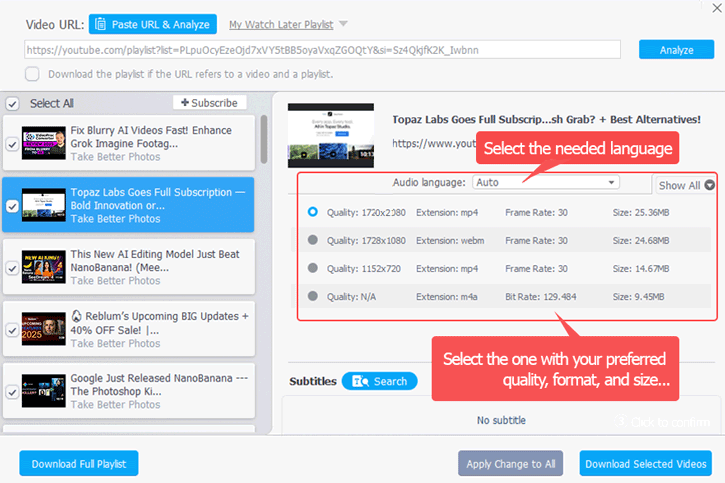
Task: Click the large Topaz Labs video preview thumbnail
Action: tap(331, 135)
